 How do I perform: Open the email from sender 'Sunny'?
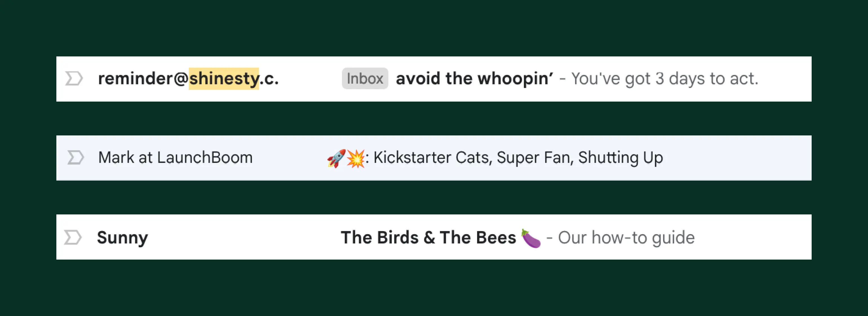(x=122, y=237)
